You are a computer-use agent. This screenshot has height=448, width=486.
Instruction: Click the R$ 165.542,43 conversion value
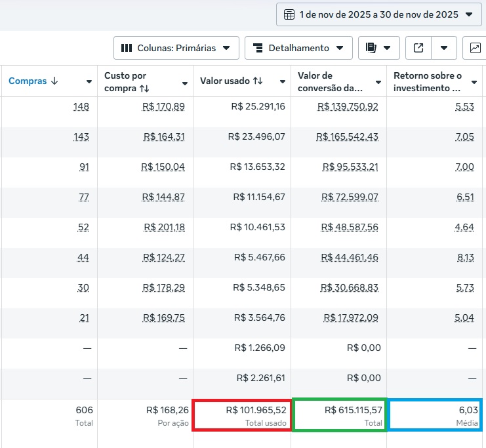click(347, 136)
